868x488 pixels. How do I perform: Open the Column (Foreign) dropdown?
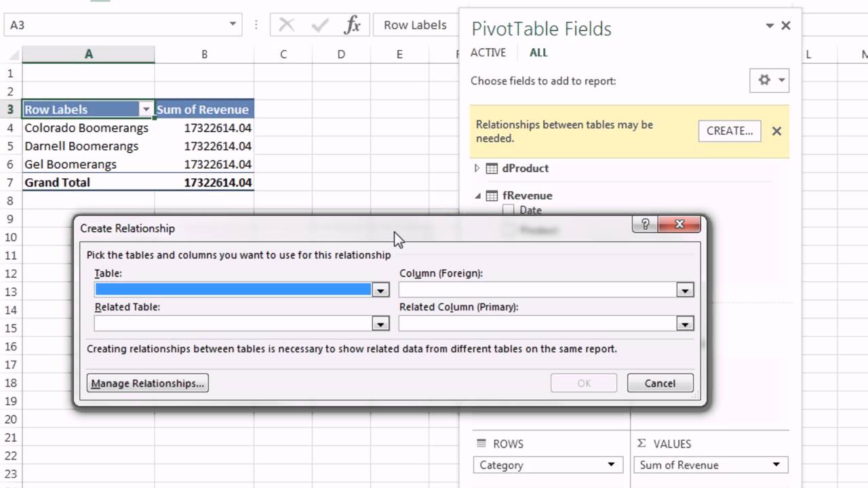click(x=685, y=290)
